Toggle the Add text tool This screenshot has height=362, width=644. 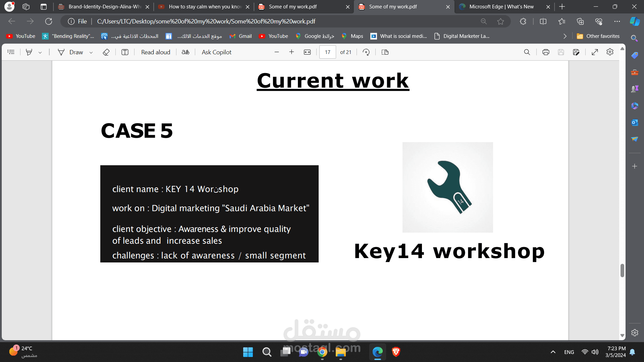125,52
